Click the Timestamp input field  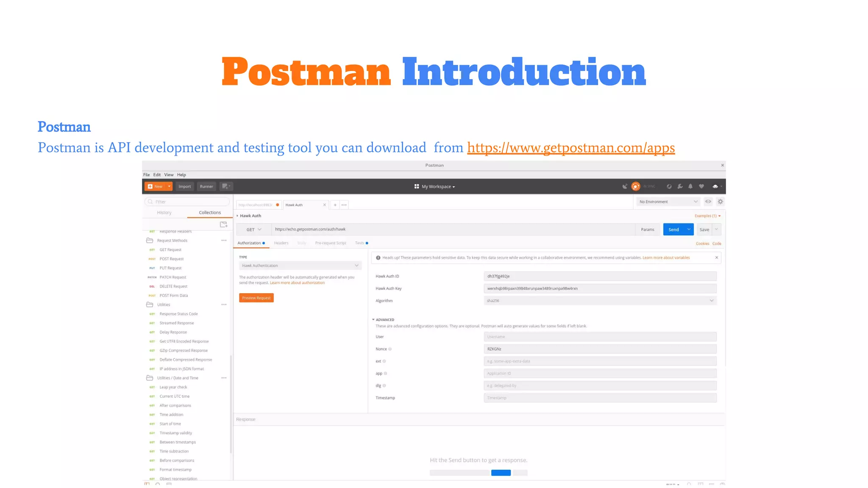click(x=600, y=398)
